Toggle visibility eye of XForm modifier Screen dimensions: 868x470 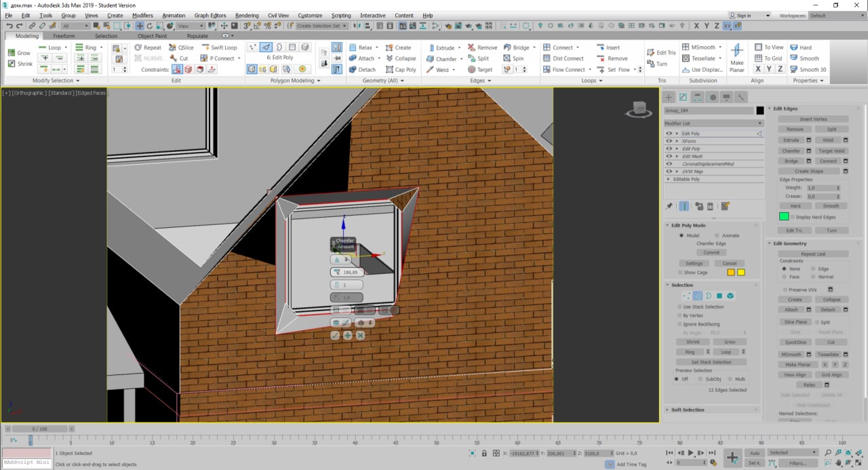(669, 141)
